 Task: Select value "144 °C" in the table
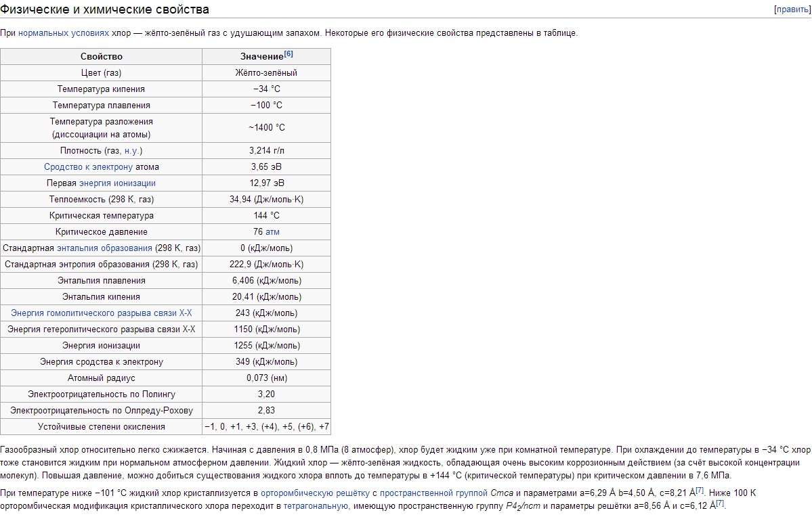coord(266,216)
